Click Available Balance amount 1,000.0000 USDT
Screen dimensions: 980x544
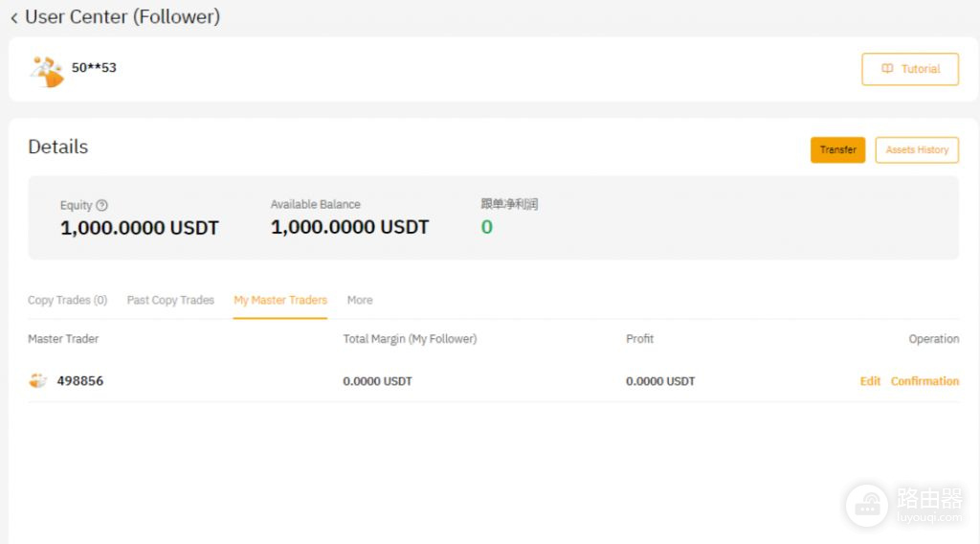pyautogui.click(x=350, y=227)
